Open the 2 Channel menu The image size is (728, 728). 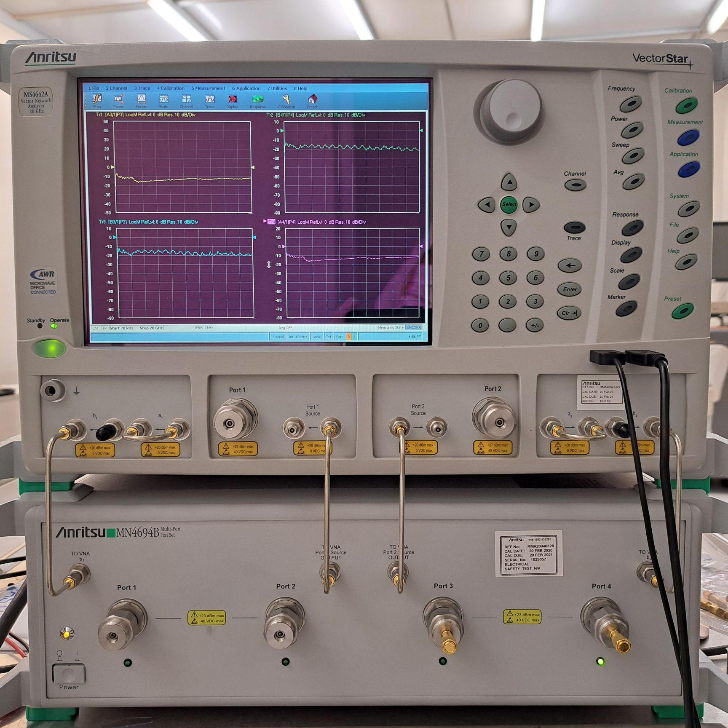pyautogui.click(x=116, y=88)
